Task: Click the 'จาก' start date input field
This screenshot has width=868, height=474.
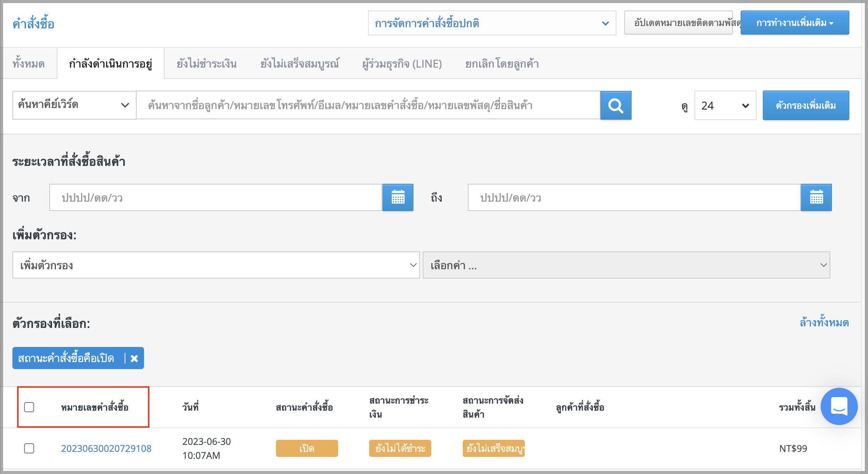Action: coord(216,197)
